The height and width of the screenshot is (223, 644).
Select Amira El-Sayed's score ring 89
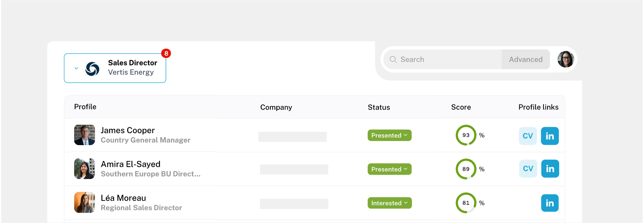click(x=466, y=169)
